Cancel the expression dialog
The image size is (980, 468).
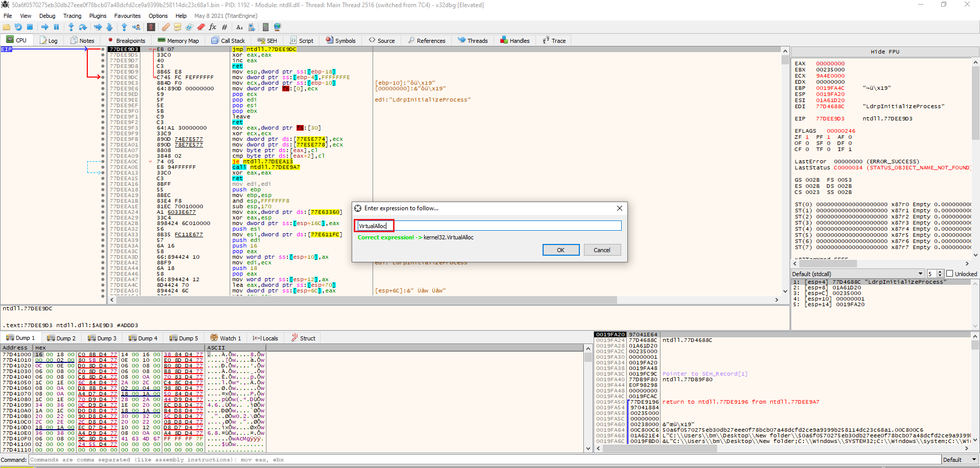pos(602,250)
